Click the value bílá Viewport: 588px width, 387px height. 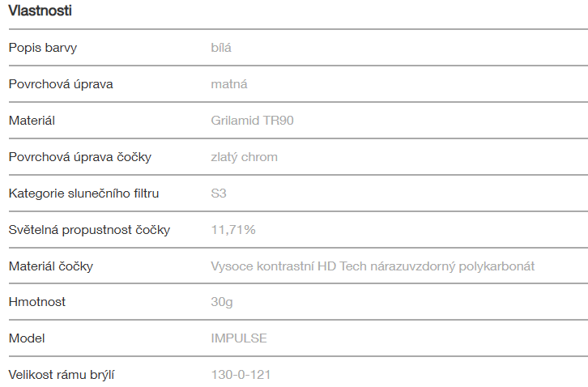221,48
